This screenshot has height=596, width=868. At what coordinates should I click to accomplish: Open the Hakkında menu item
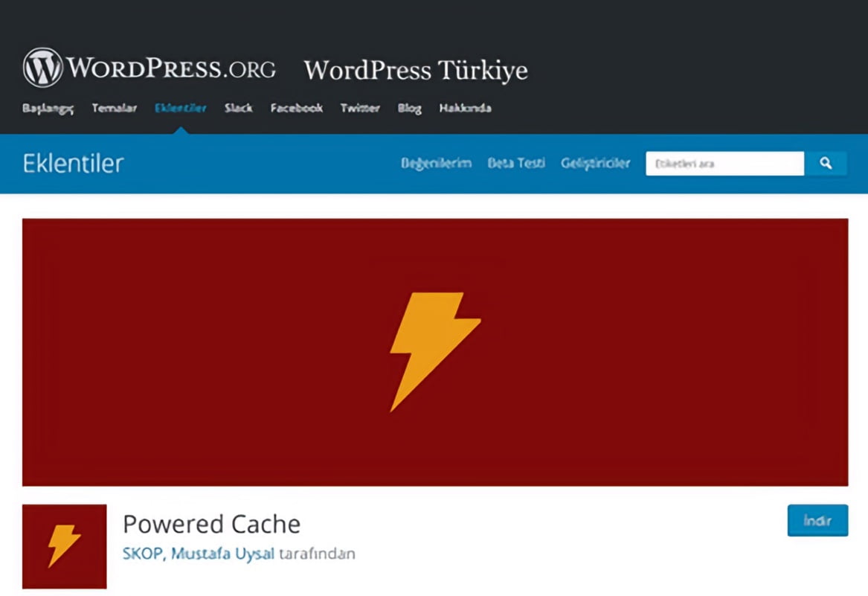[x=465, y=108]
